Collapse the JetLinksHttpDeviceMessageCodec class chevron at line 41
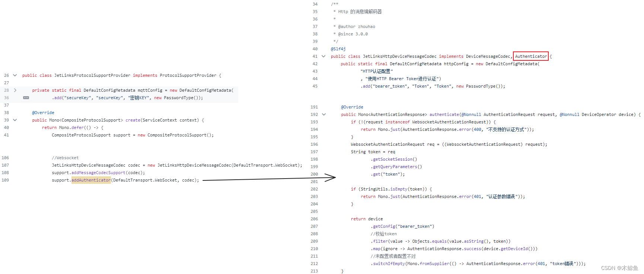The height and width of the screenshot is (274, 644). coord(323,56)
